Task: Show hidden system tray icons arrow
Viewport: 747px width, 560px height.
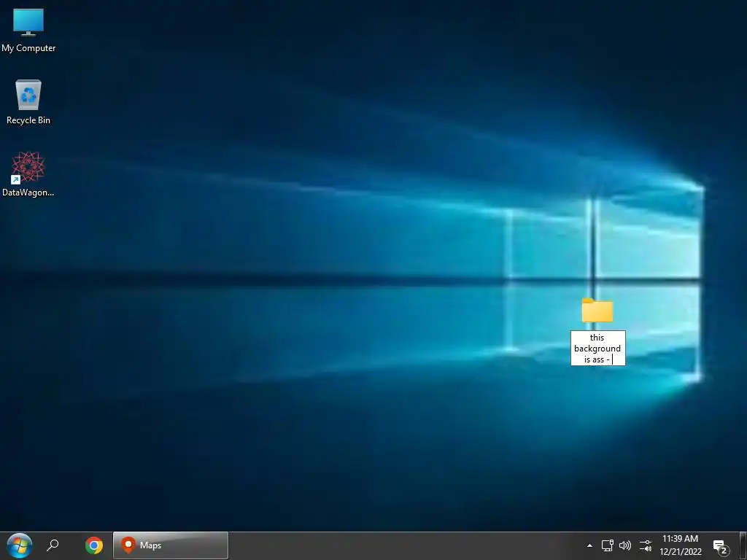Action: click(589, 545)
